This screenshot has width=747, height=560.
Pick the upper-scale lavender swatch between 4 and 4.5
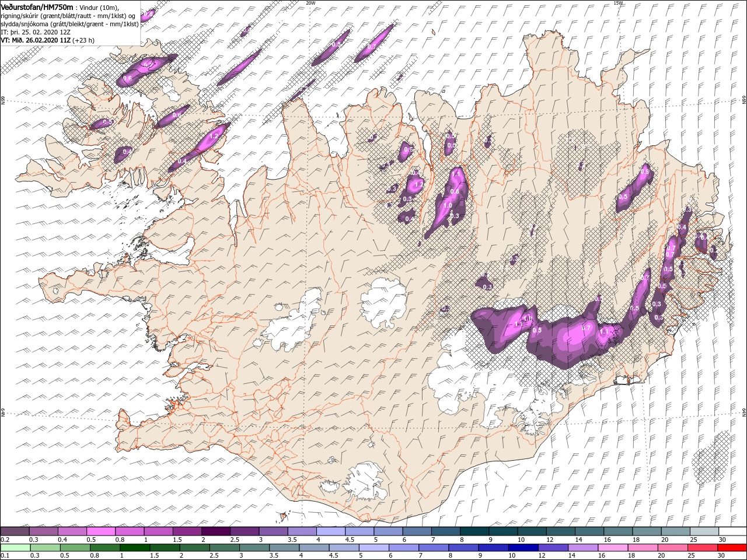(330, 531)
